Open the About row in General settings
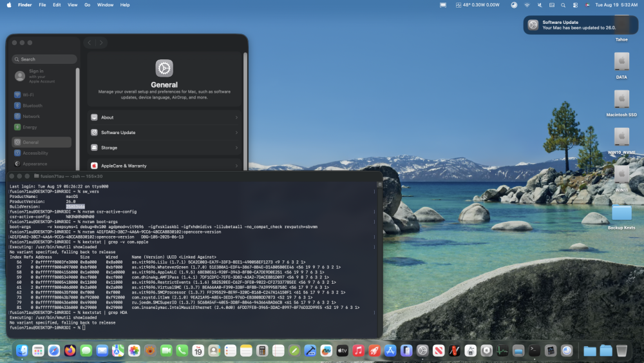644x363 pixels. 164,117
